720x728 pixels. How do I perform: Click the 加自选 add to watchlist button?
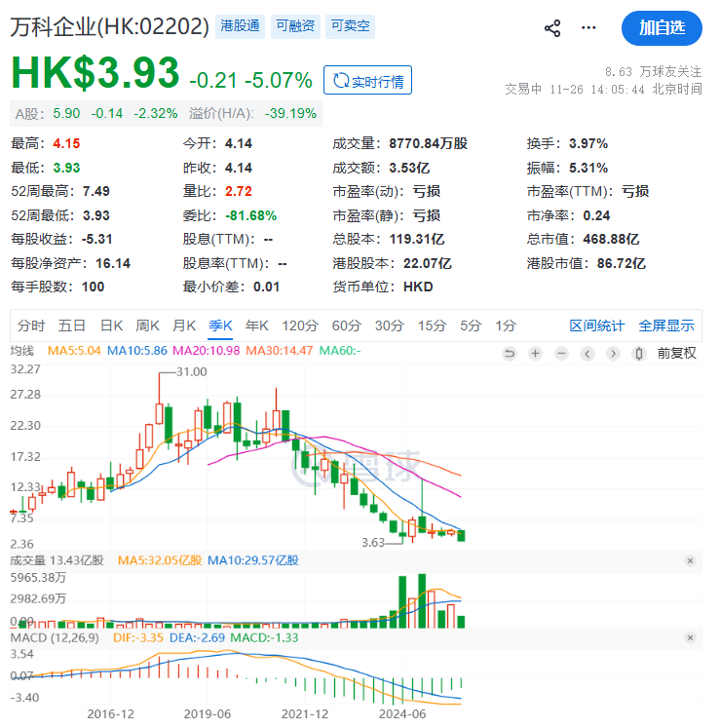(x=662, y=27)
